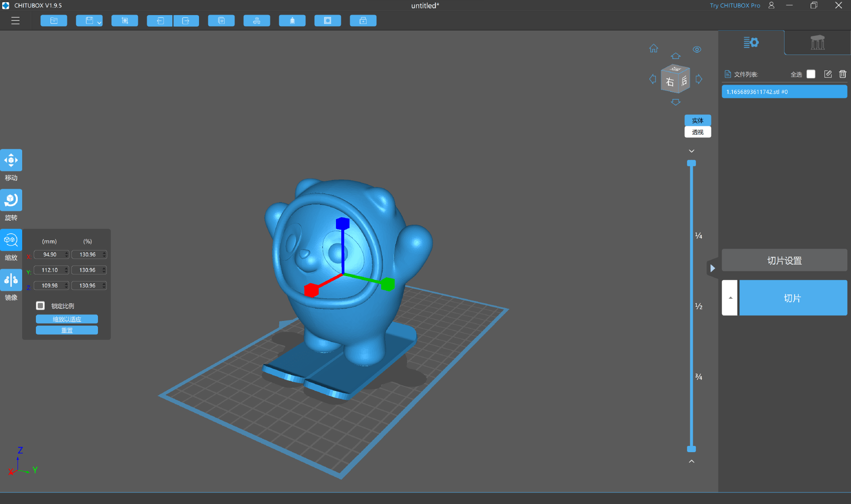
Task: Expand the slice options up-arrow
Action: 730,298
